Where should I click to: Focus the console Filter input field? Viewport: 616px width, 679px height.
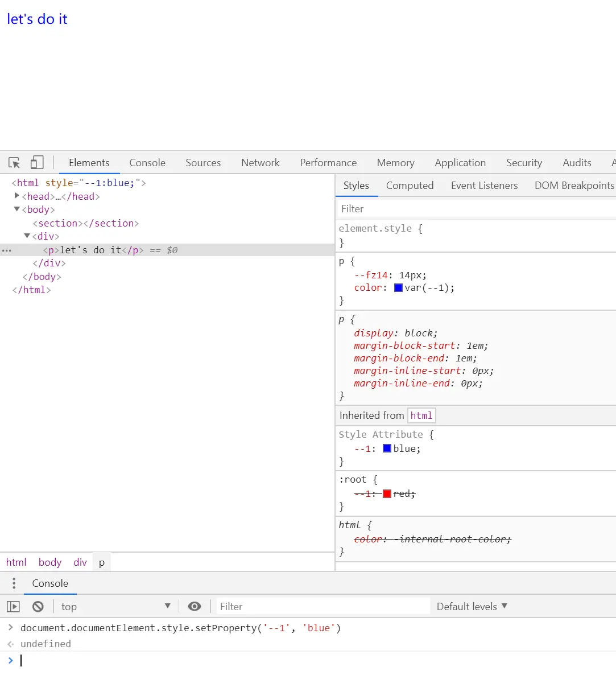pyautogui.click(x=323, y=606)
